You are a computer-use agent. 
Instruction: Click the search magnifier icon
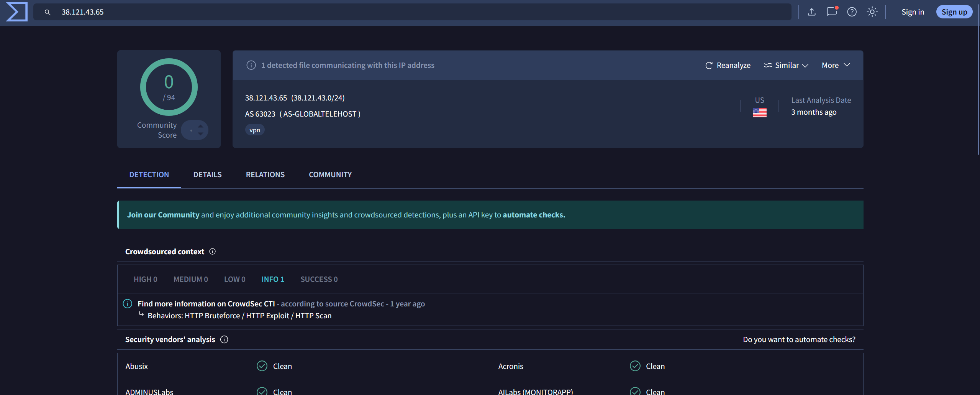pyautogui.click(x=48, y=12)
